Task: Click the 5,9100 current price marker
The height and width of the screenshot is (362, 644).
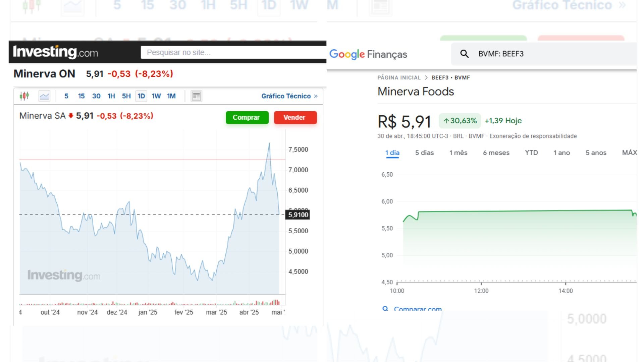Action: 298,215
